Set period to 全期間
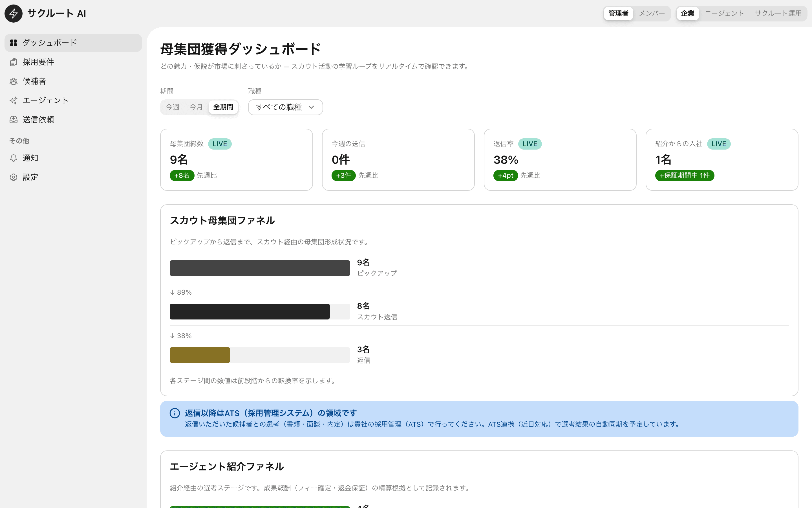Image resolution: width=812 pixels, height=508 pixels. click(223, 107)
